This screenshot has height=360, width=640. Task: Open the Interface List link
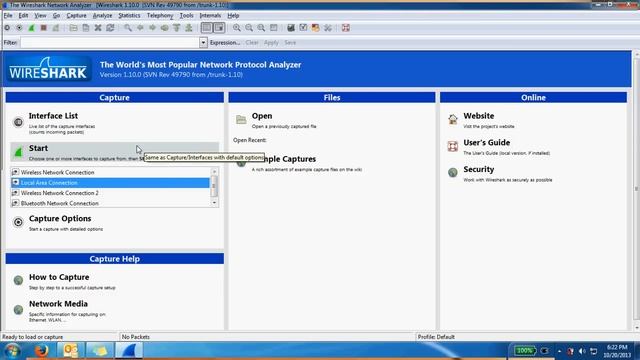pyautogui.click(x=53, y=116)
